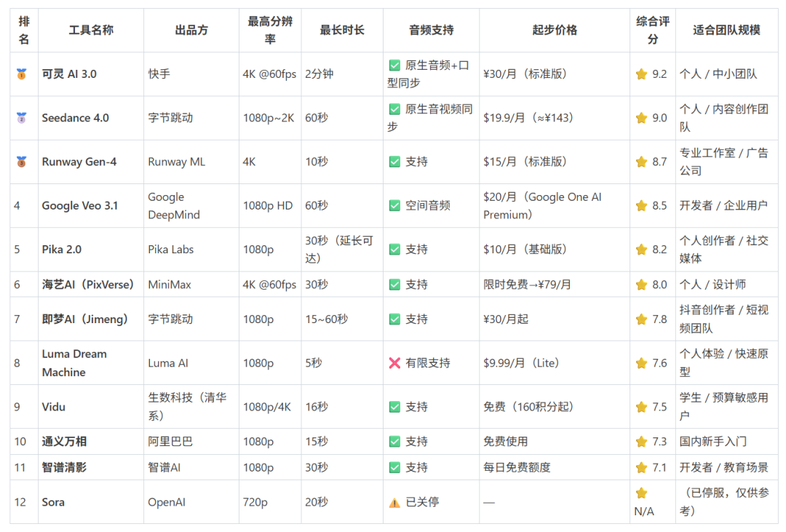
Task: Click the green checkmark in 通义万相 row
Action: (x=394, y=442)
